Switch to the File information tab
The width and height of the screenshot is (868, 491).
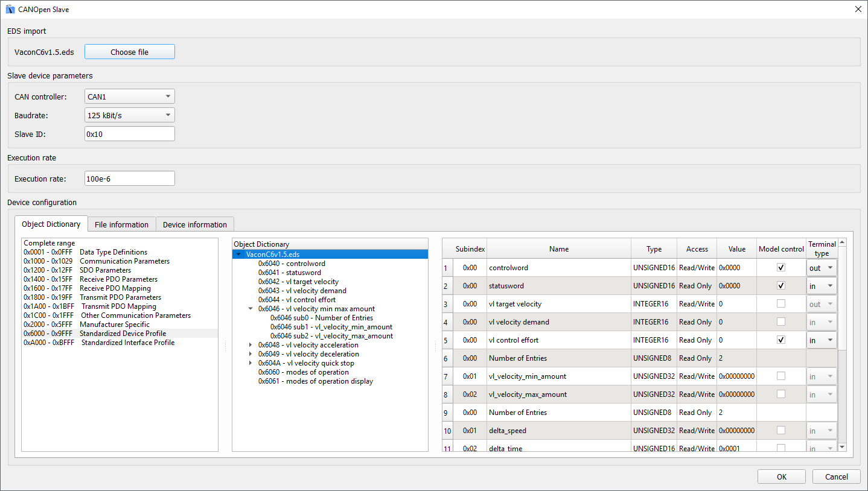(x=121, y=224)
